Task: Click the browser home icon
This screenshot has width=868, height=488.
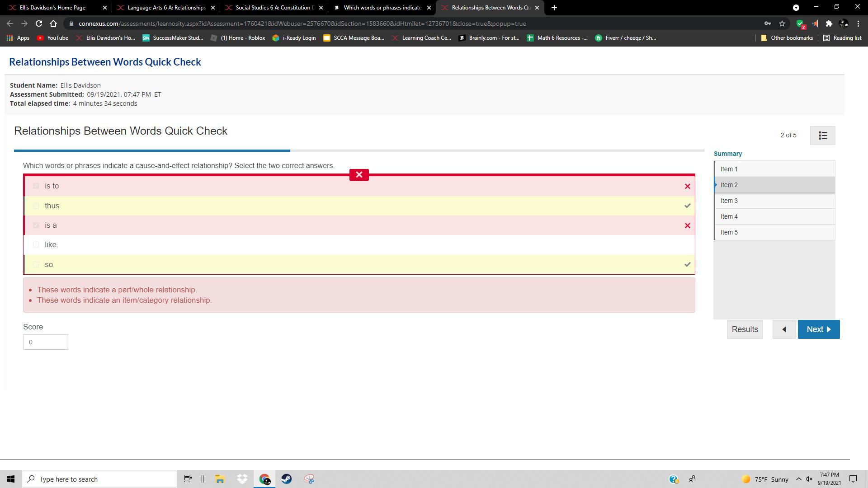Action: (x=53, y=23)
